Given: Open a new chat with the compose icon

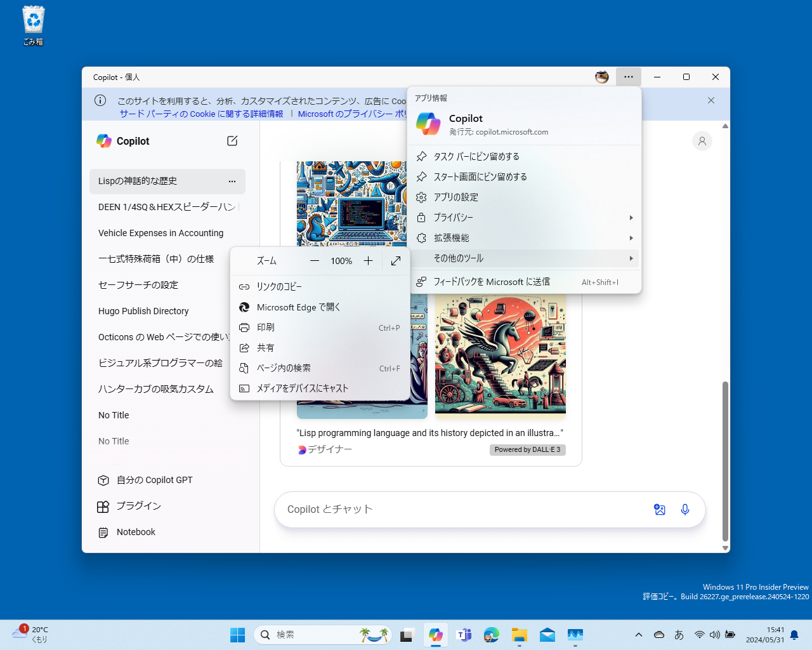Looking at the screenshot, I should (x=232, y=141).
